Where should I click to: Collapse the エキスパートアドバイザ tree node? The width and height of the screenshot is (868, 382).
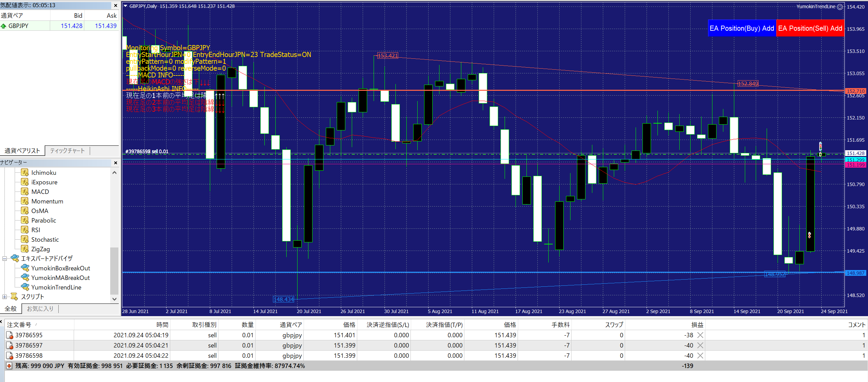point(4,258)
